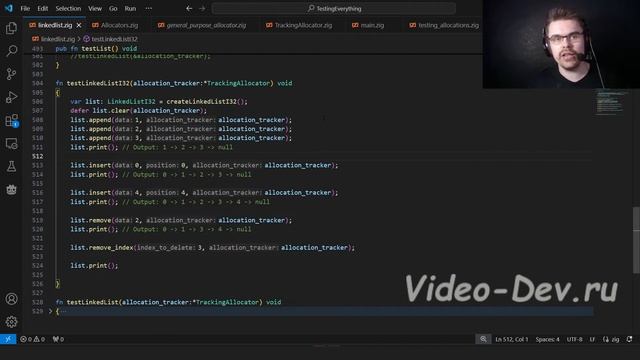
Task: Close the linkedlist.zig tab
Action: pos(79,25)
